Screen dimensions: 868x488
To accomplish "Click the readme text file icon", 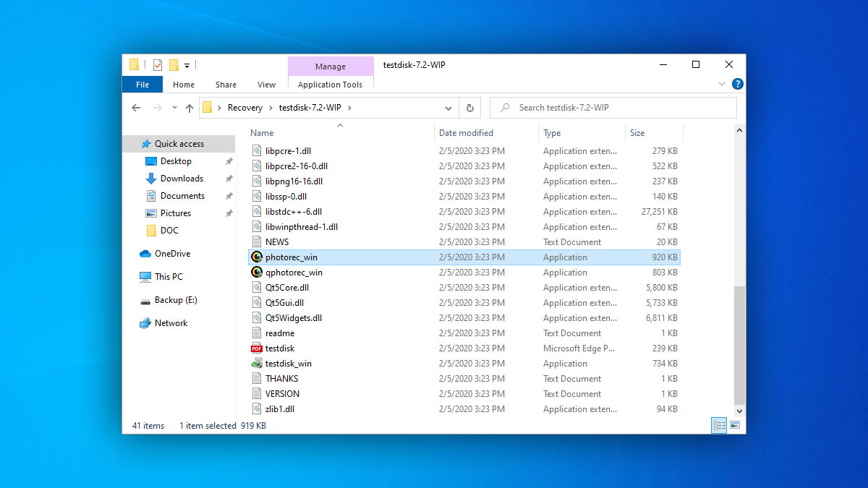I will (x=257, y=333).
